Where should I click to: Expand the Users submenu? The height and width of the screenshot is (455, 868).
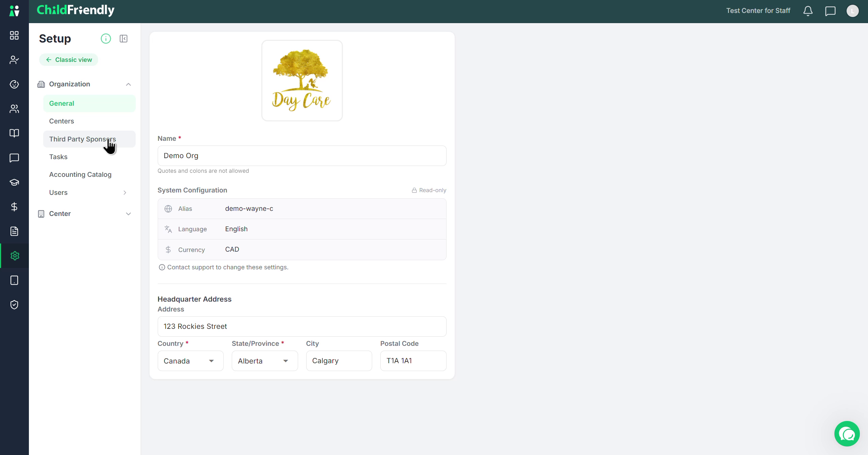(x=125, y=193)
